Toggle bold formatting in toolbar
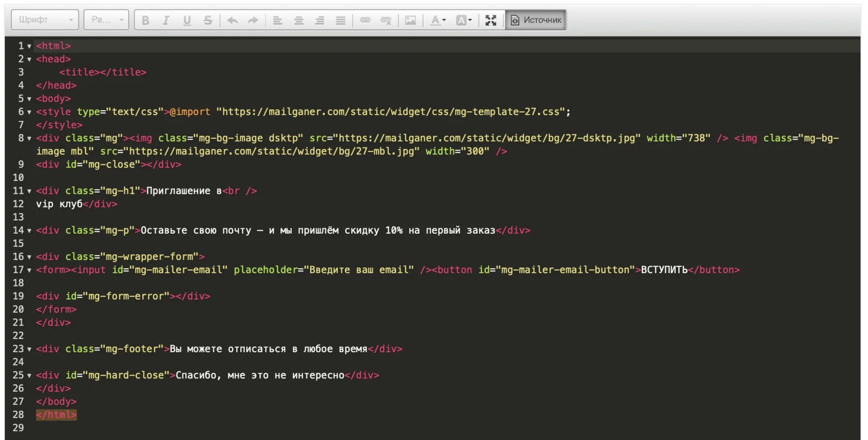Screen dimensions: 868x440 pyautogui.click(x=145, y=20)
